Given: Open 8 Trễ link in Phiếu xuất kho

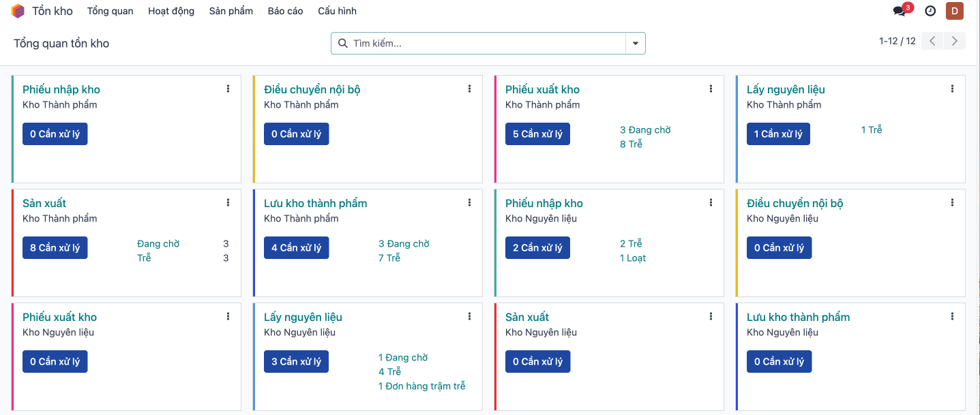Looking at the screenshot, I should [631, 144].
